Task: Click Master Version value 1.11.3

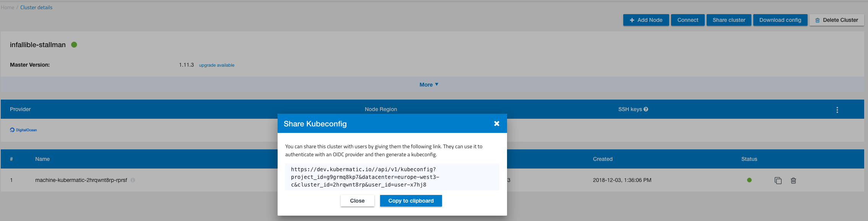Action: (x=186, y=65)
